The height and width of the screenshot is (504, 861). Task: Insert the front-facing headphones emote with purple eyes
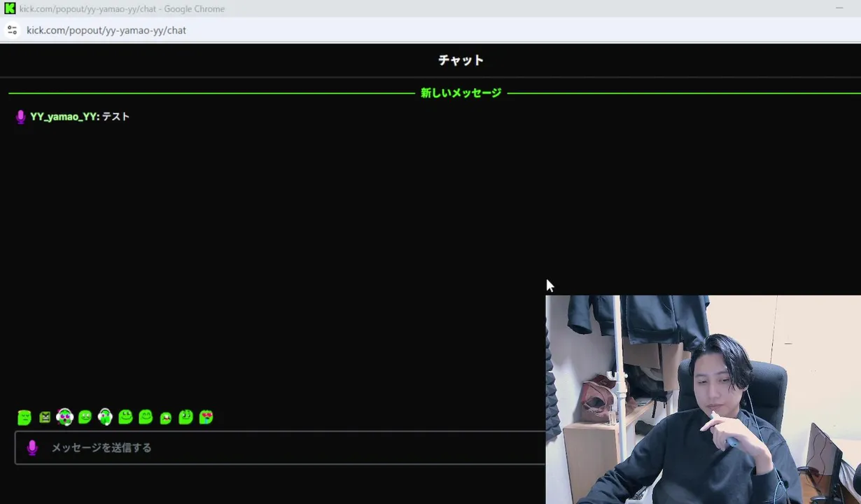point(64,417)
